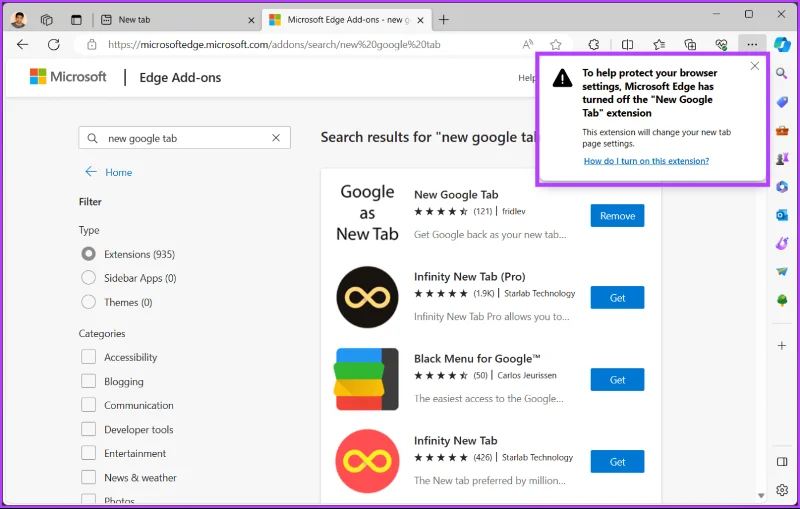The image size is (800, 509).
Task: Toggle the sidebar visibility icon at bottom
Action: point(782,462)
